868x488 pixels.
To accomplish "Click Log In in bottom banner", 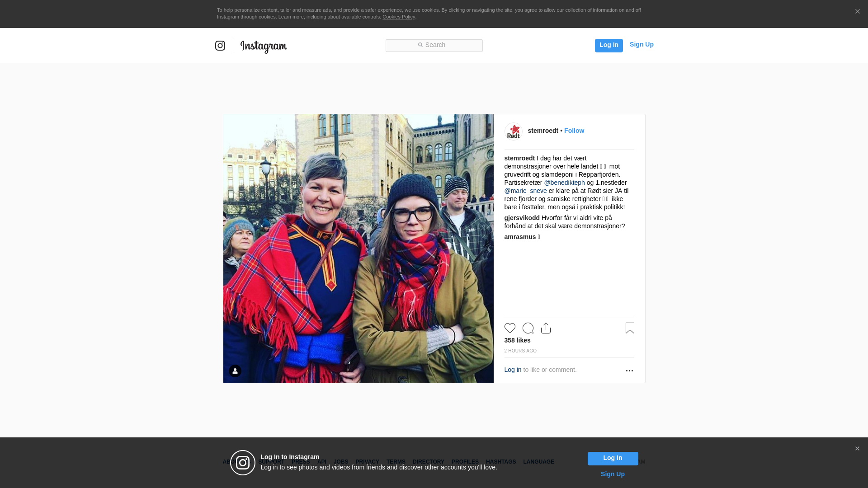I will [x=613, y=458].
